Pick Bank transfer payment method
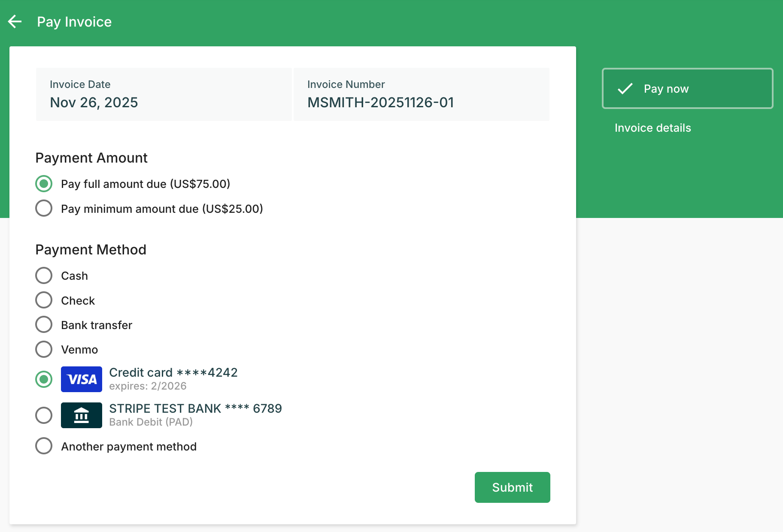This screenshot has height=532, width=783. pos(44,325)
